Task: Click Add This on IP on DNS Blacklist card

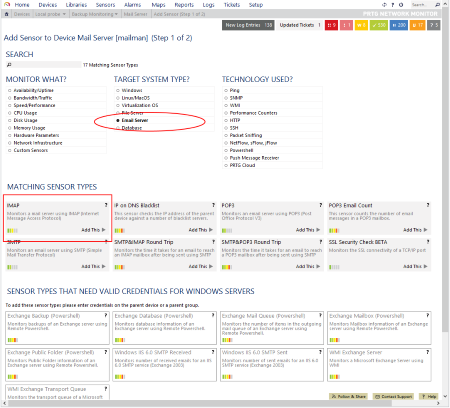Action: click(x=201, y=230)
